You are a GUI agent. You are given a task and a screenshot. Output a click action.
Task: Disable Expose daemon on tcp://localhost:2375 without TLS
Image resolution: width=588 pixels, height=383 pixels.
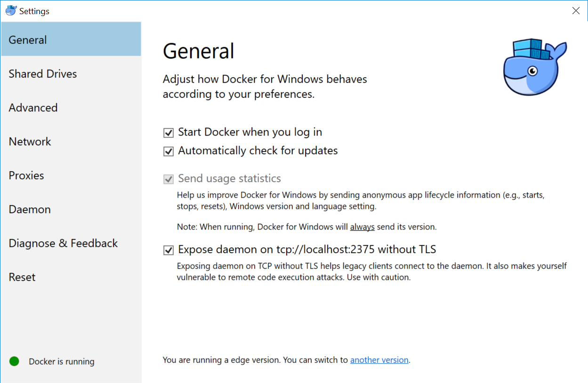pos(168,250)
